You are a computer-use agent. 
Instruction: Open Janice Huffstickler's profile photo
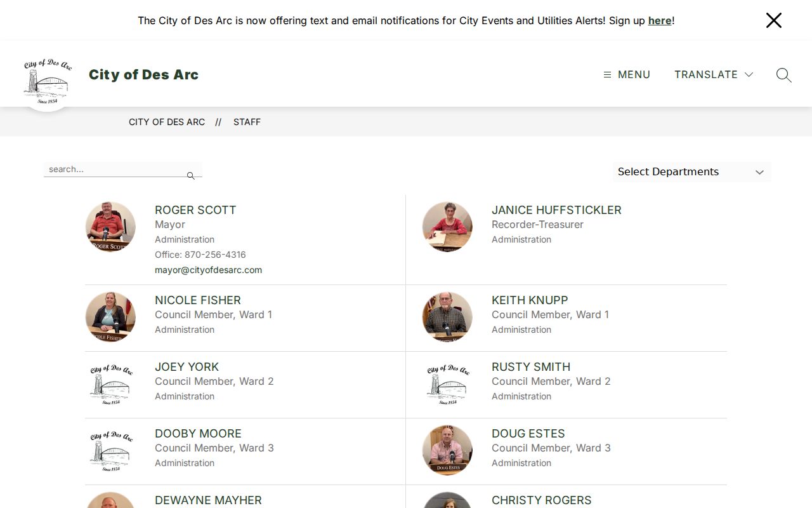(447, 227)
